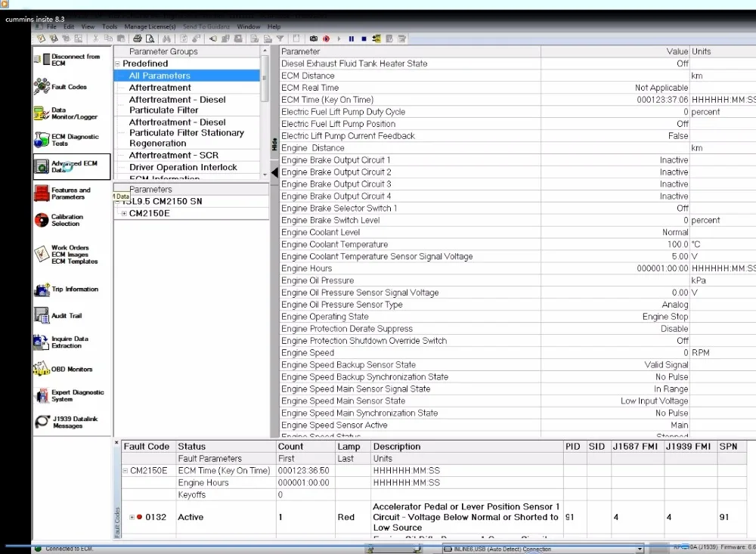Click the Copy toolbar icon
Screen dimensions: 756x554
tap(108, 39)
